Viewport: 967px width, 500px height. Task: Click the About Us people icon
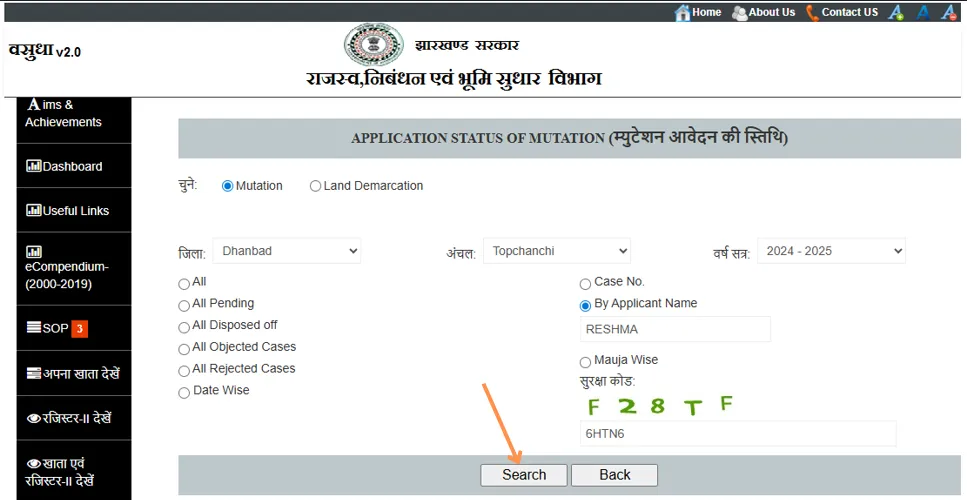click(x=739, y=13)
